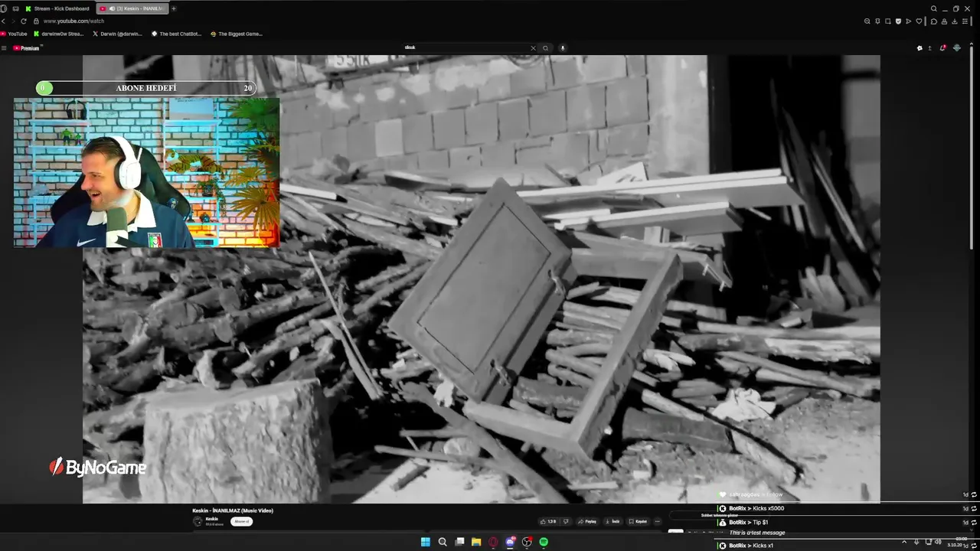The height and width of the screenshot is (551, 980).
Task: Open the Discord taskbar icon
Action: click(x=510, y=542)
